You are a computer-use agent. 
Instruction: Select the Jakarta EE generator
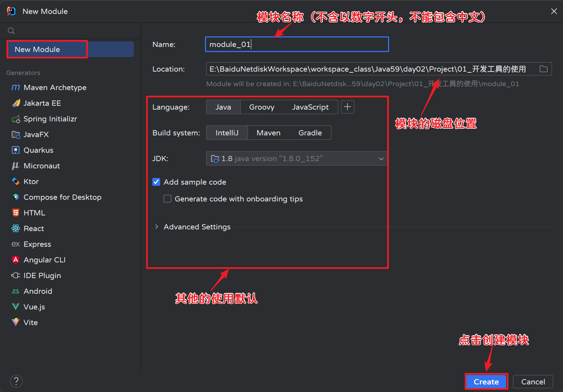(42, 103)
